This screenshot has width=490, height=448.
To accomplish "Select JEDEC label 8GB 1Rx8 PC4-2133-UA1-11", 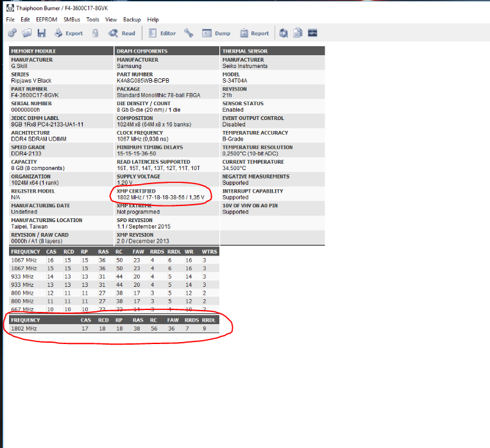I will pyautogui.click(x=47, y=125).
